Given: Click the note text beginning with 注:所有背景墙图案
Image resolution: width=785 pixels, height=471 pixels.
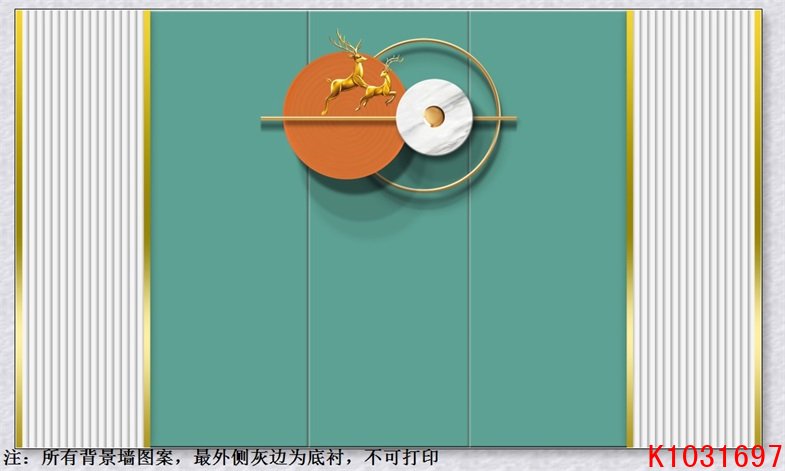Looking at the screenshot, I should point(221,457).
